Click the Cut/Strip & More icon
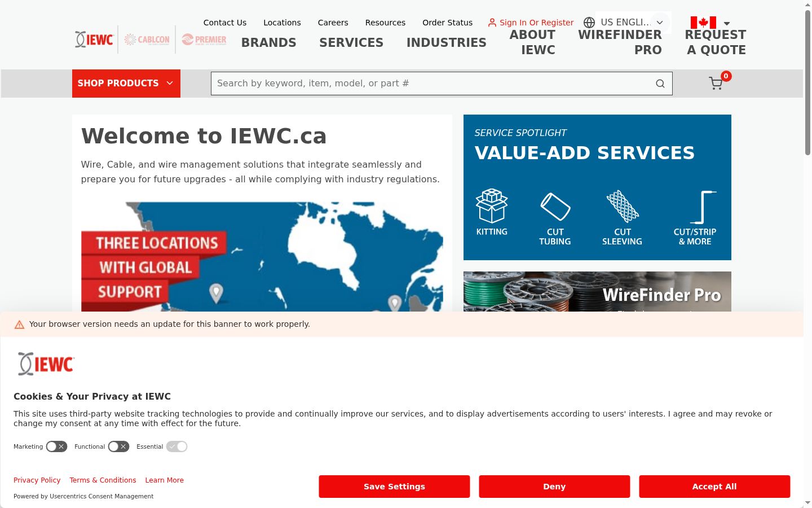The image size is (812, 508). point(703,207)
